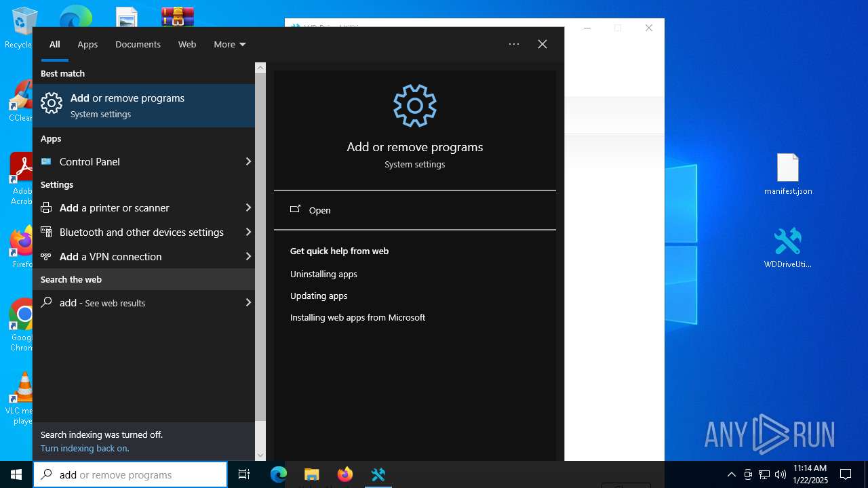
Task: Click the results list scroll down arrow
Action: click(x=260, y=455)
